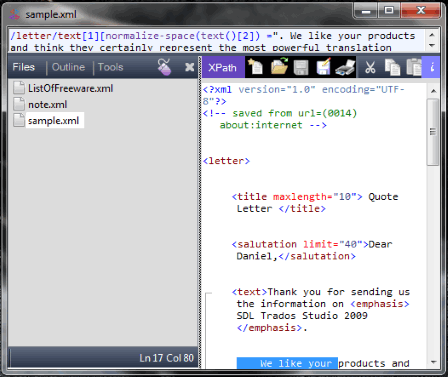This screenshot has width=448, height=377.
Task: Click the <emphasis> opening tag
Action: click(x=380, y=304)
